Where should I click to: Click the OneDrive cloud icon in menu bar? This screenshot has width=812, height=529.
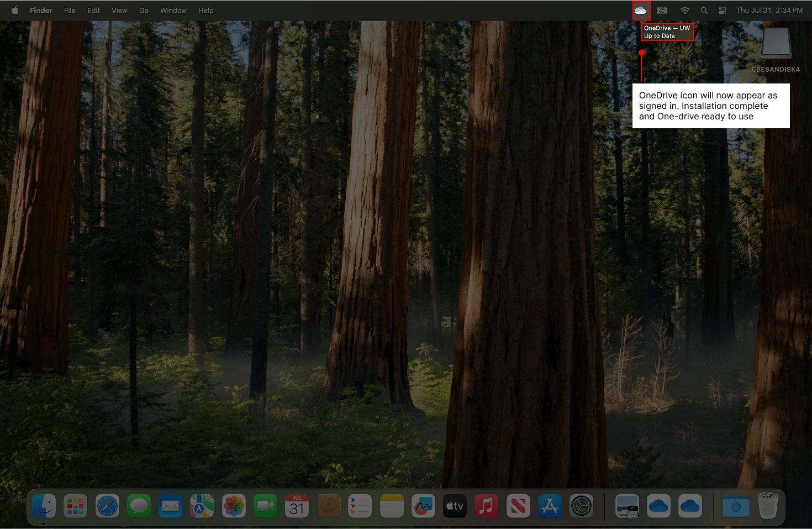pos(640,11)
